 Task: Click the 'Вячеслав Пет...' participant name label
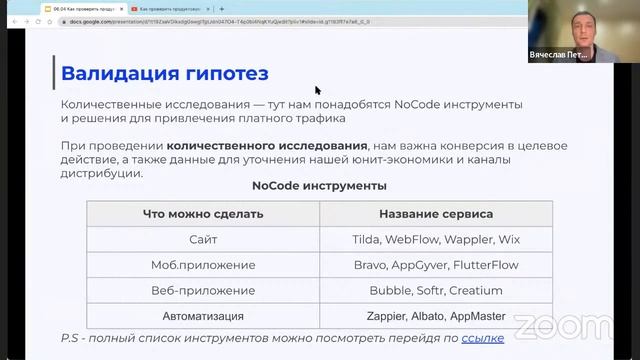tap(558, 55)
